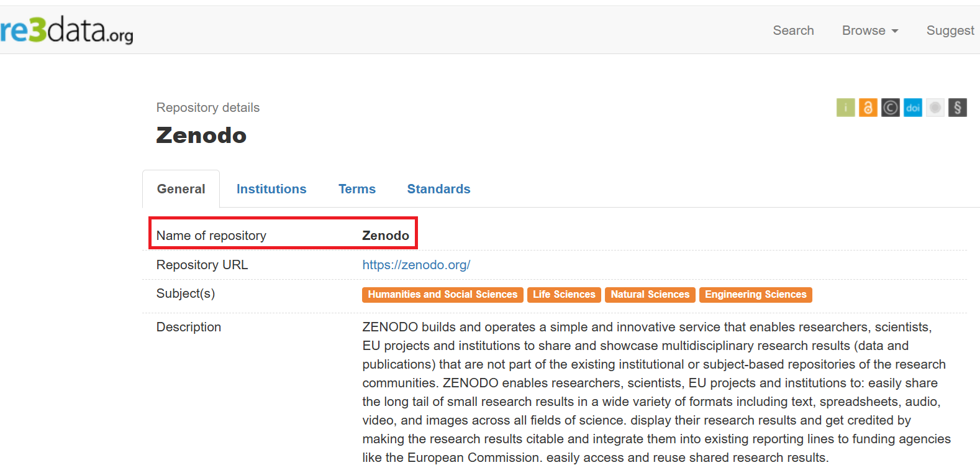The height and width of the screenshot is (465, 980).
Task: Expand the Browse dropdown menu
Action: coord(870,30)
